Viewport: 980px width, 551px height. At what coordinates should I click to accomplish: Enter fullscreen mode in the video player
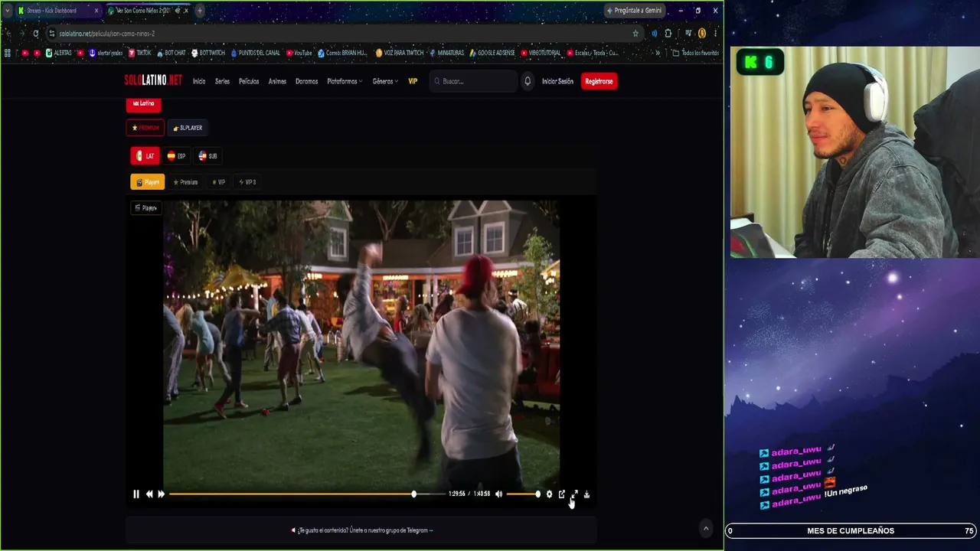pyautogui.click(x=575, y=494)
